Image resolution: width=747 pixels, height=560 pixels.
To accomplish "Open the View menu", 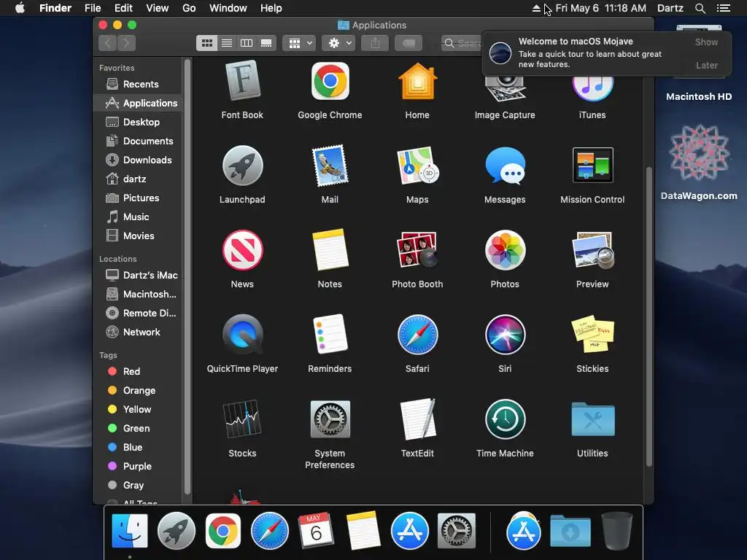I will (158, 8).
